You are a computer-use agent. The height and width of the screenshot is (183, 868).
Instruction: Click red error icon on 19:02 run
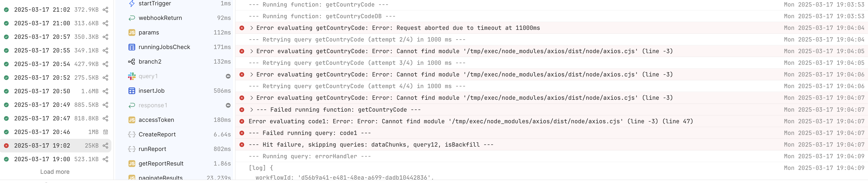[6, 146]
